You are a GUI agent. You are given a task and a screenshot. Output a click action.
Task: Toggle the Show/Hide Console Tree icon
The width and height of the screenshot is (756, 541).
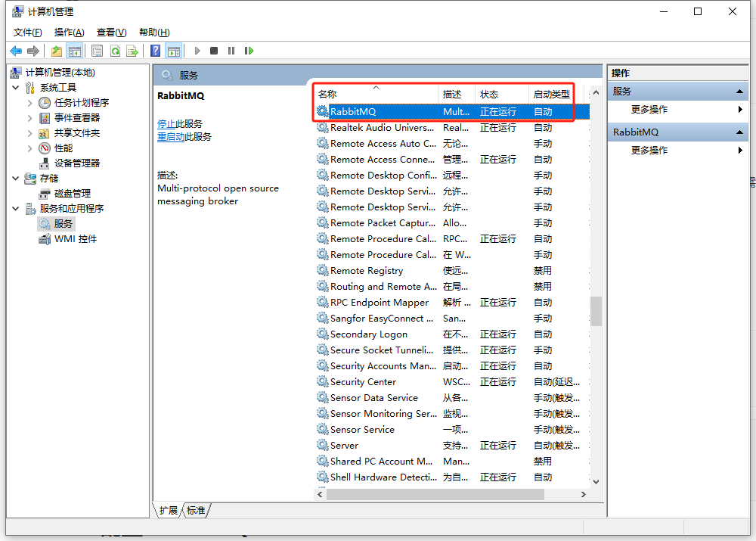click(74, 51)
